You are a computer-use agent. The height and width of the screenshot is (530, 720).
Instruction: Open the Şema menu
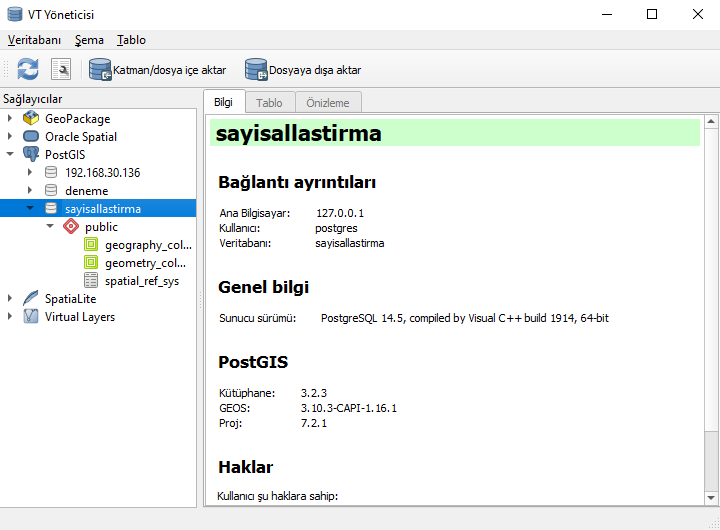(89, 40)
